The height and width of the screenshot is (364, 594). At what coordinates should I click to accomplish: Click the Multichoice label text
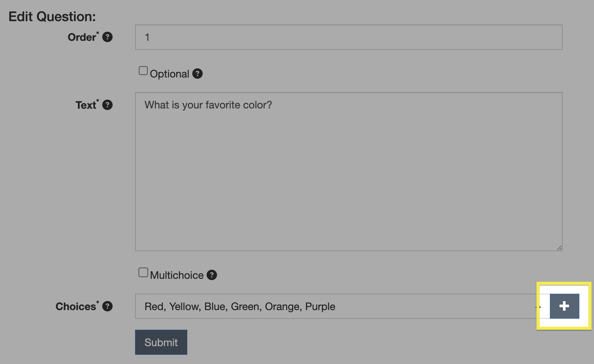[x=177, y=275]
